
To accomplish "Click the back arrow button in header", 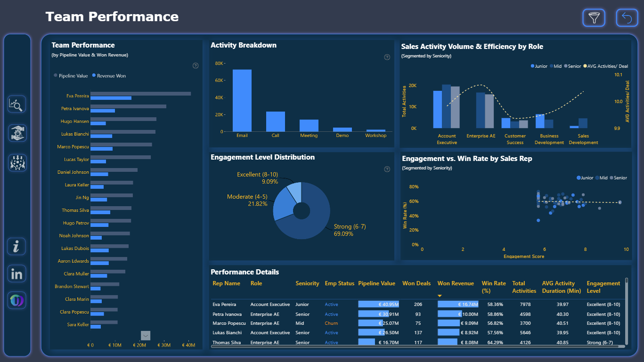I will [x=627, y=18].
